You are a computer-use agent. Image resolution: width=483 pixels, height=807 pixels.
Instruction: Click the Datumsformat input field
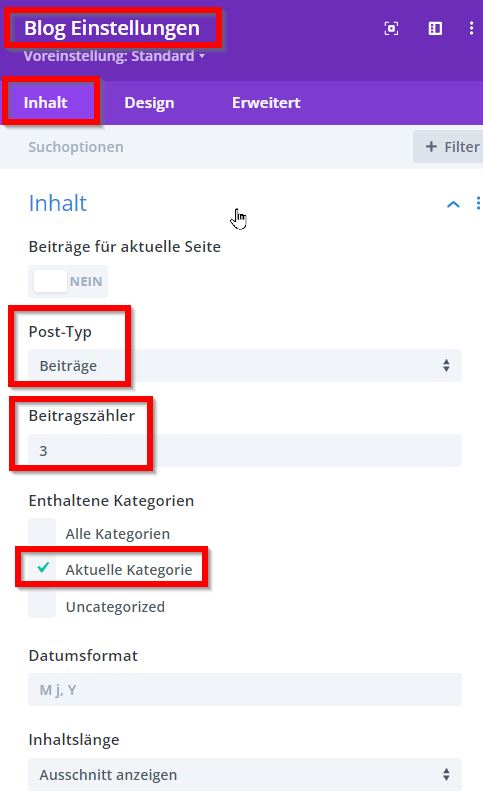click(x=245, y=689)
